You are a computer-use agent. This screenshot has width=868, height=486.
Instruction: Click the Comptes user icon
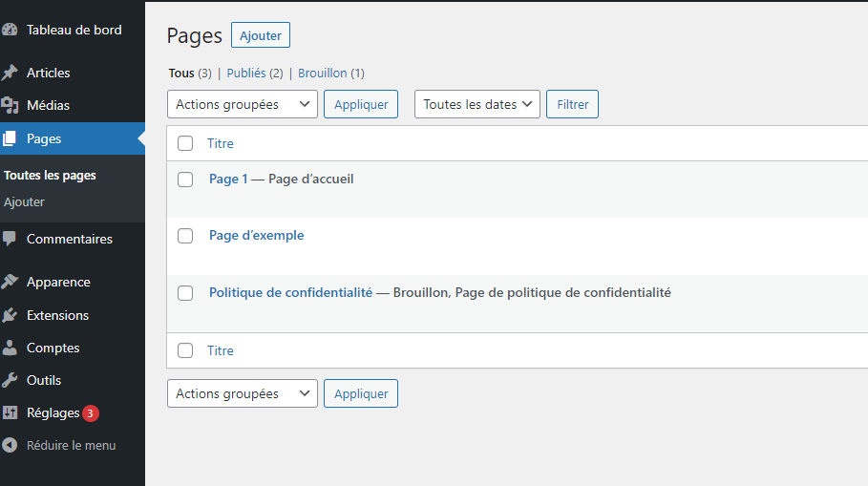coord(11,348)
